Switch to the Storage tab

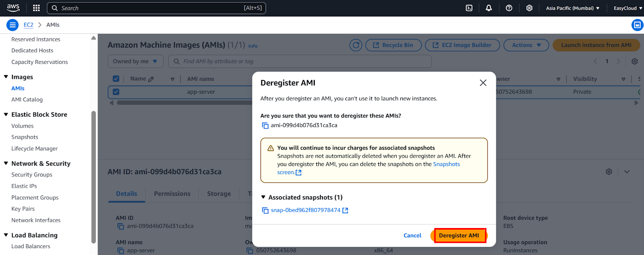tap(219, 194)
